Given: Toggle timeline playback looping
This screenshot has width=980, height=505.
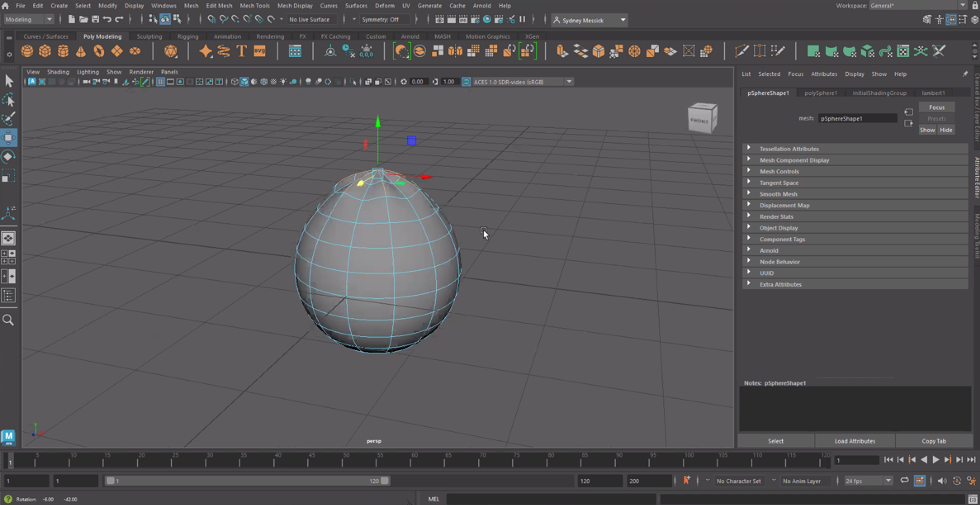Looking at the screenshot, I should [905, 481].
